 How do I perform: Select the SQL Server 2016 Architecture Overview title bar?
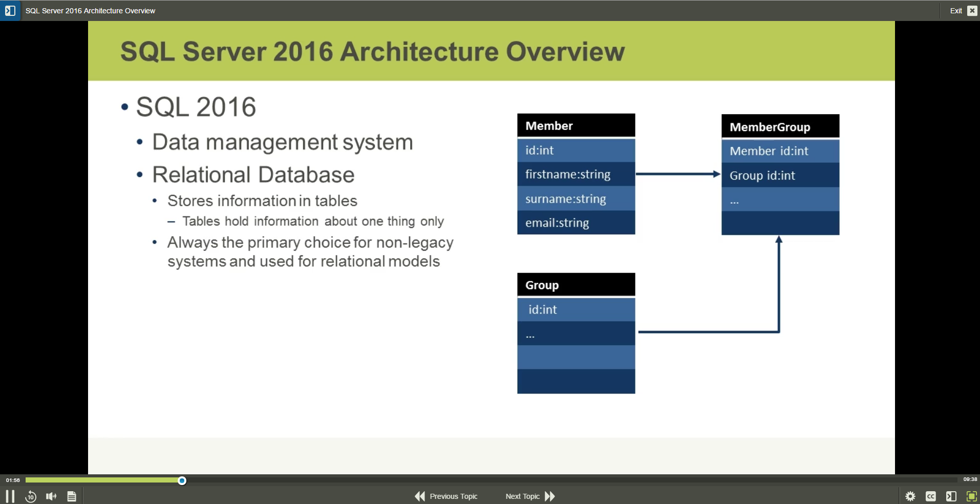point(90,10)
